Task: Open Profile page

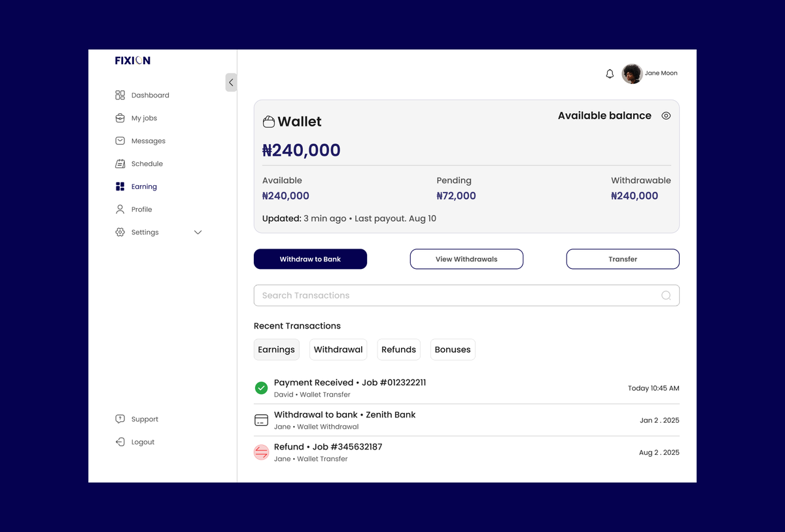Action: point(141,209)
